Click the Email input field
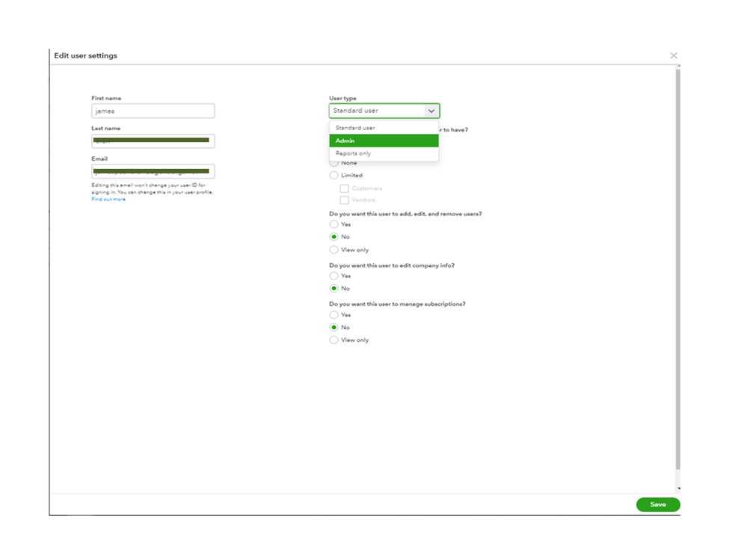 tap(153, 171)
